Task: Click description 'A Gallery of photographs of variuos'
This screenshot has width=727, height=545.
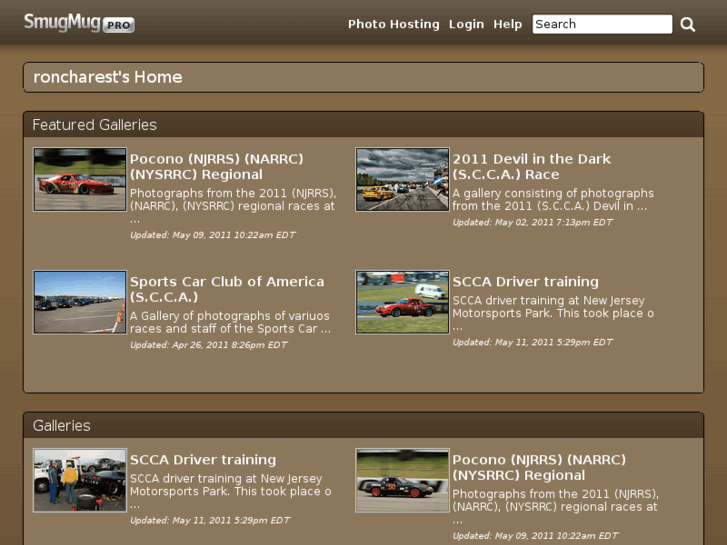Action: coord(230,316)
